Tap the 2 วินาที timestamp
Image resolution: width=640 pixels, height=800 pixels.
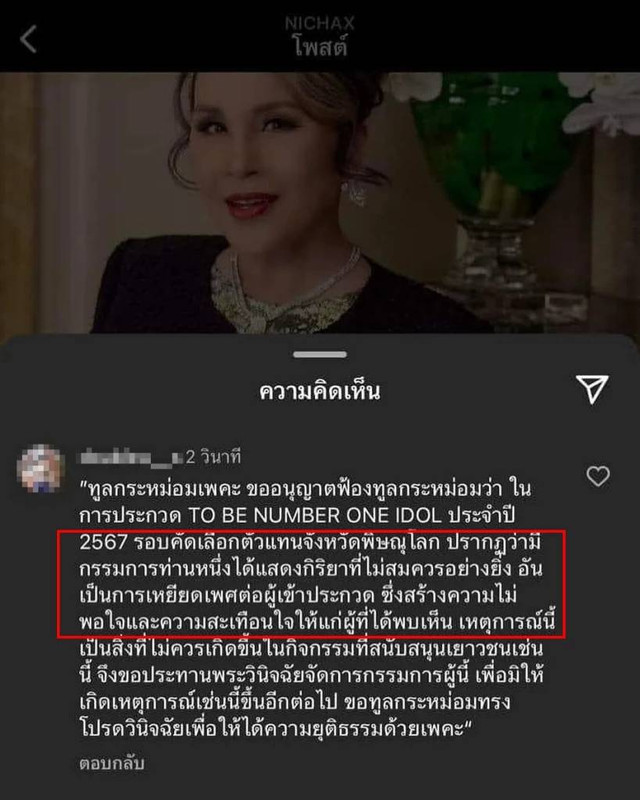click(x=213, y=457)
